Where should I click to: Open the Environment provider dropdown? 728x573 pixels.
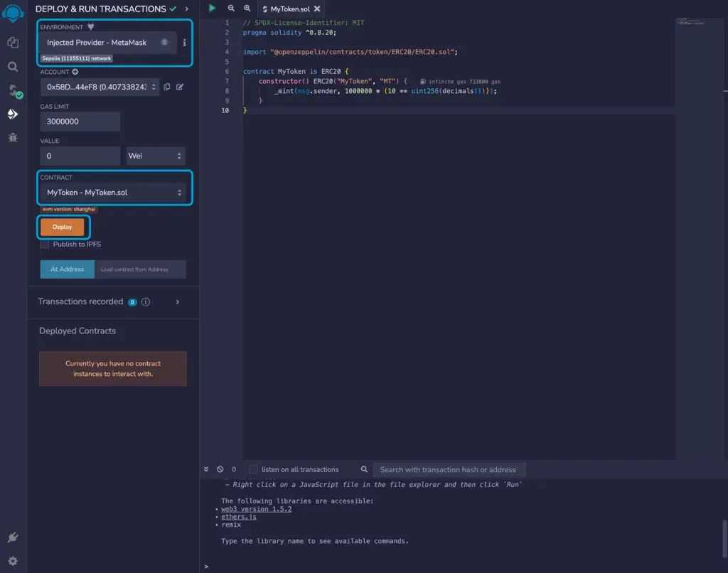tap(108, 43)
